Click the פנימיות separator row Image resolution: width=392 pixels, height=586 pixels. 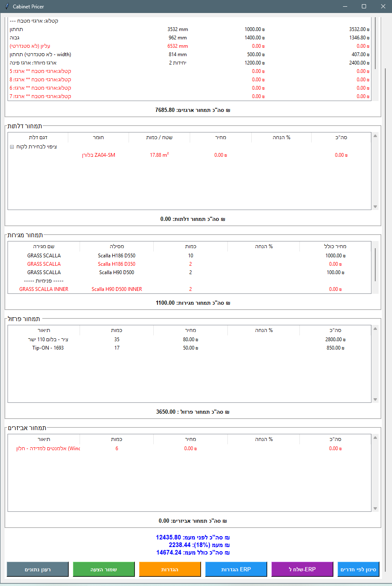pyautogui.click(x=190, y=281)
